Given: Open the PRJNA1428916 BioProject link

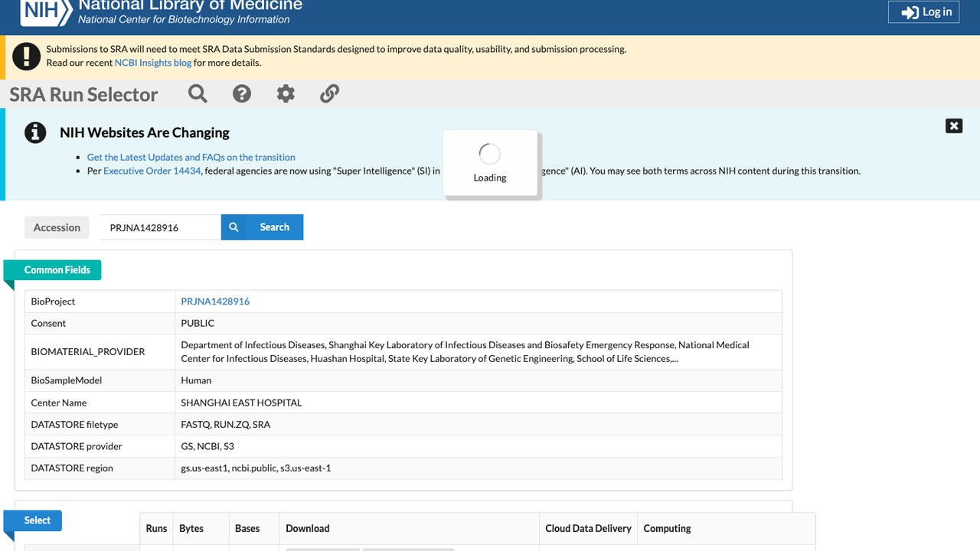Looking at the screenshot, I should point(215,302).
